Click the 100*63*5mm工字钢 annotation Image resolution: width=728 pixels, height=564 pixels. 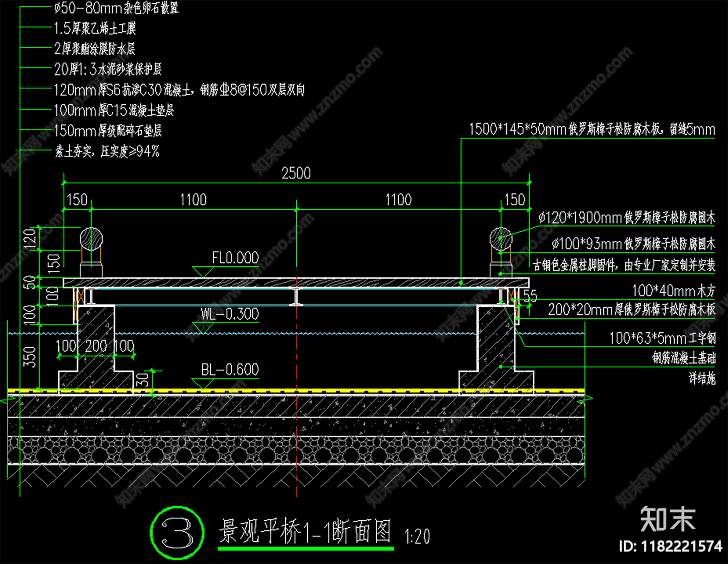coord(662,338)
